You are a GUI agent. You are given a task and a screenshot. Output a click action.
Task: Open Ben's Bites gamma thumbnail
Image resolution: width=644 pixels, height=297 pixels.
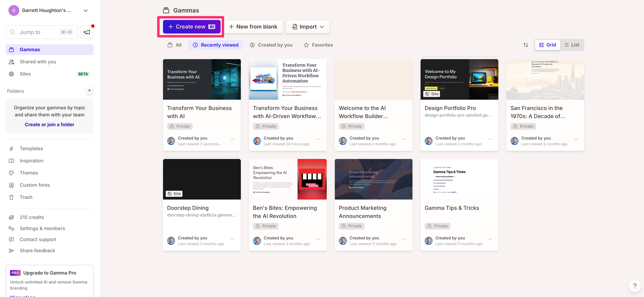coord(288,179)
